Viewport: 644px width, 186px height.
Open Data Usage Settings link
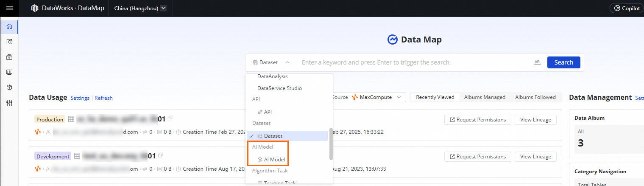click(80, 98)
